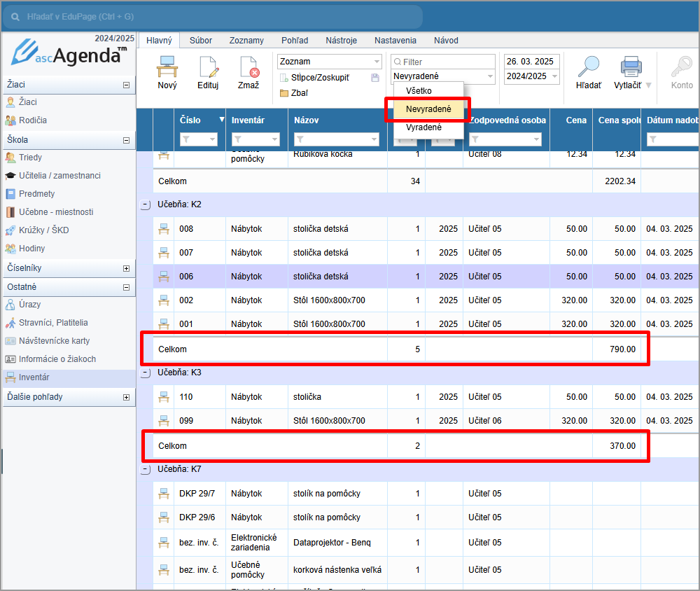Switch to the Nástroje tab
This screenshot has width=700, height=591.
341,41
